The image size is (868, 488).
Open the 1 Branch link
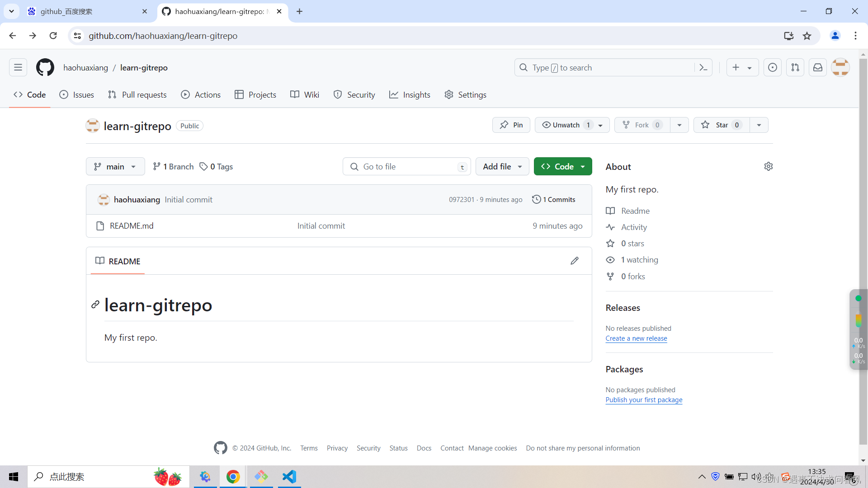pyautogui.click(x=173, y=166)
